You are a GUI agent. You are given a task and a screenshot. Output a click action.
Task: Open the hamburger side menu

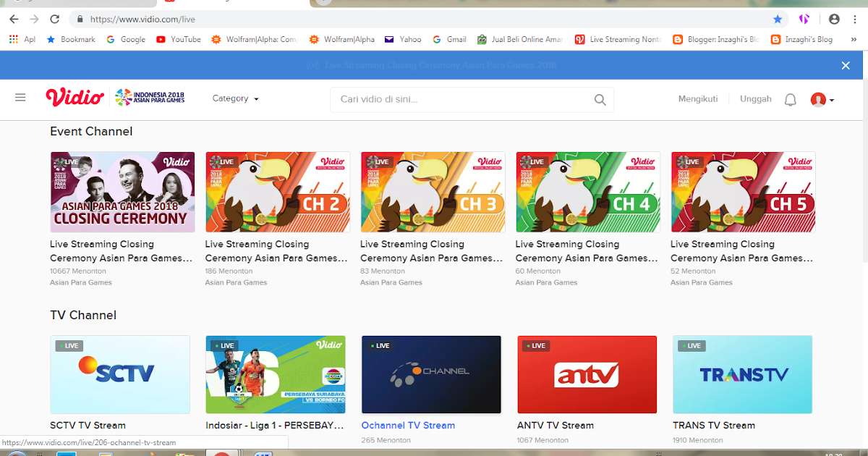(20, 98)
